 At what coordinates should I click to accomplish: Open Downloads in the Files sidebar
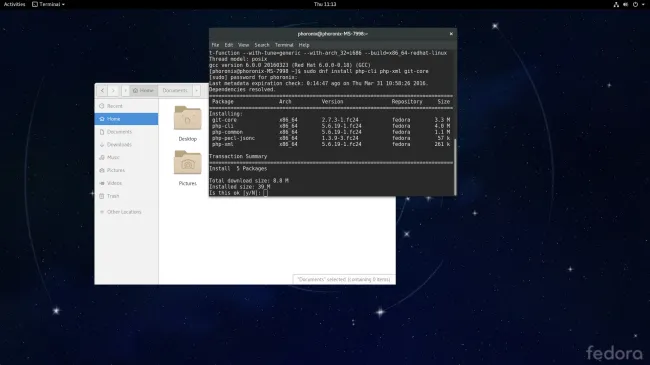click(x=126, y=145)
